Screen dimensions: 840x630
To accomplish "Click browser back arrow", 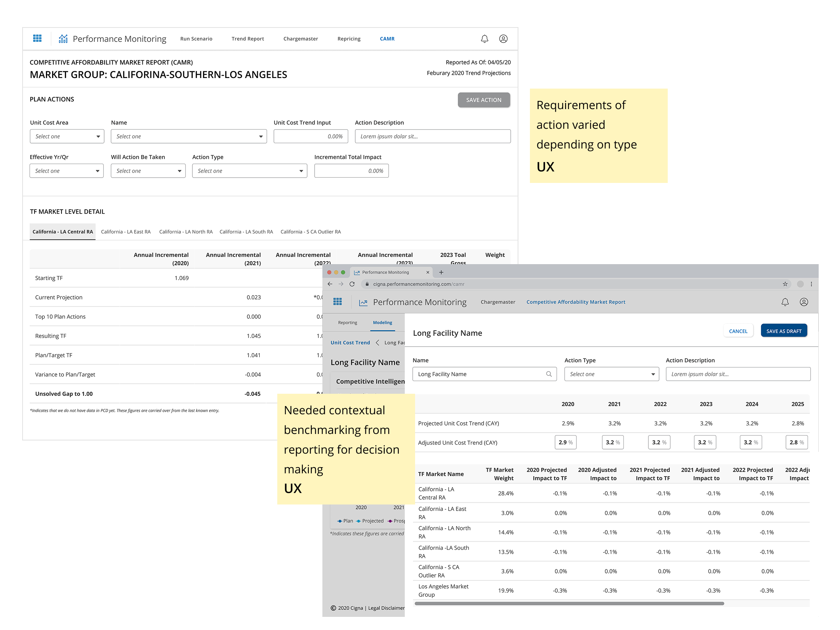I will click(x=330, y=284).
